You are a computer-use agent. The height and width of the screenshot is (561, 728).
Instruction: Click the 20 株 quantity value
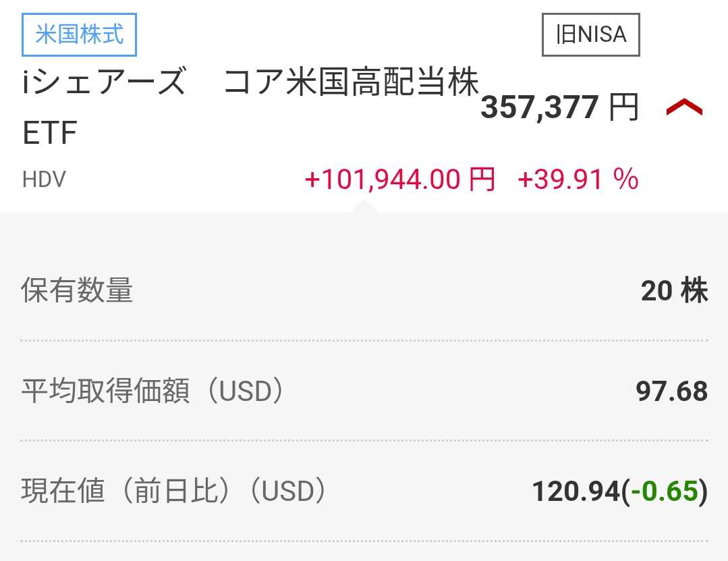coord(674,291)
